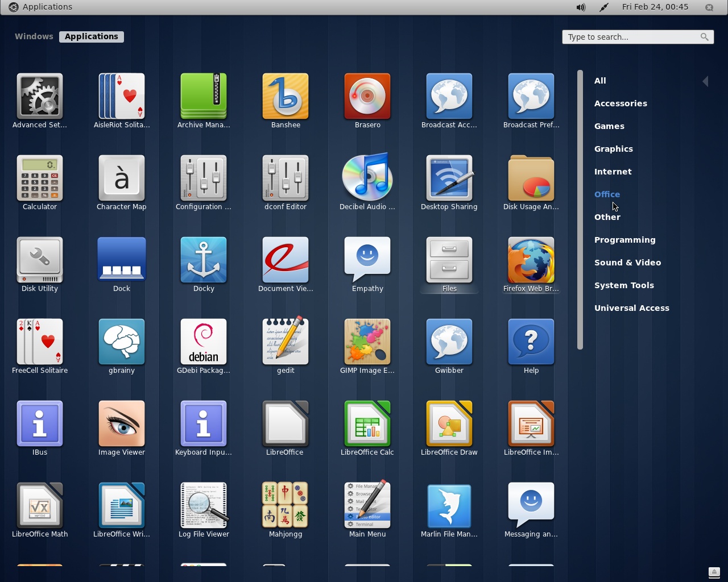Open the volume speaker indicator
The height and width of the screenshot is (582, 728).
(x=581, y=7)
